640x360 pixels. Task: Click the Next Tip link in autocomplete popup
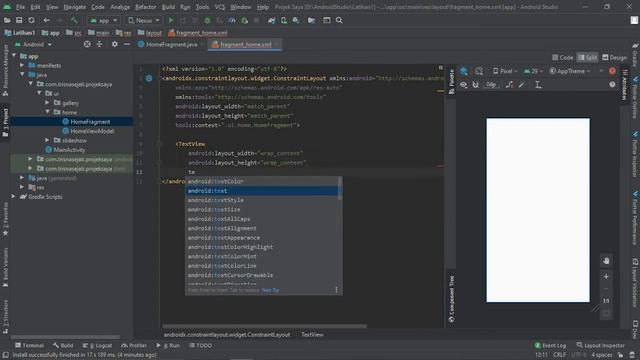270,290
